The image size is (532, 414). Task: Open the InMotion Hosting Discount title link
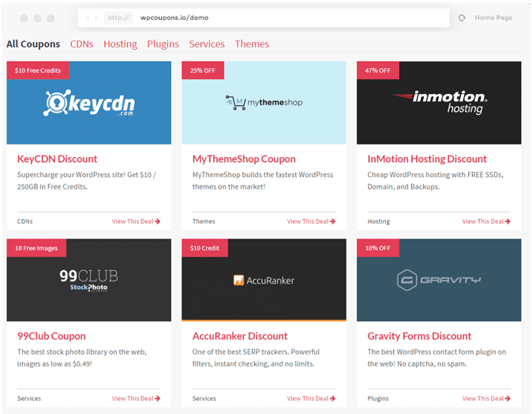427,159
